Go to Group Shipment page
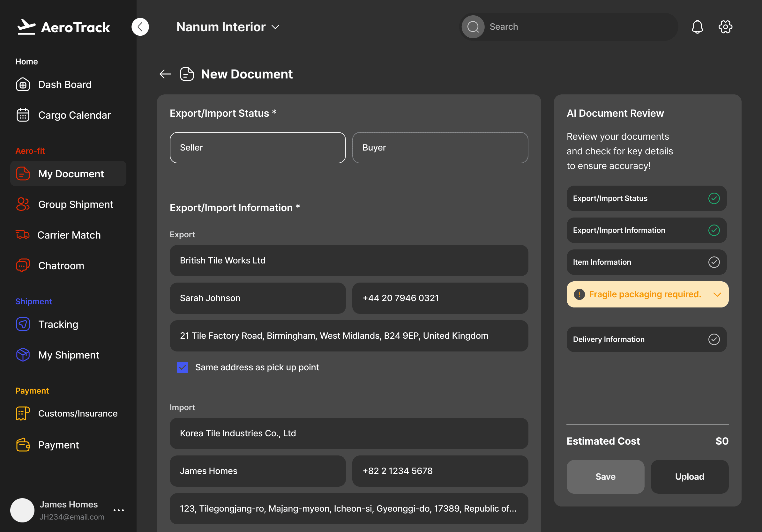Screen dimensions: 762x532 coord(76,204)
